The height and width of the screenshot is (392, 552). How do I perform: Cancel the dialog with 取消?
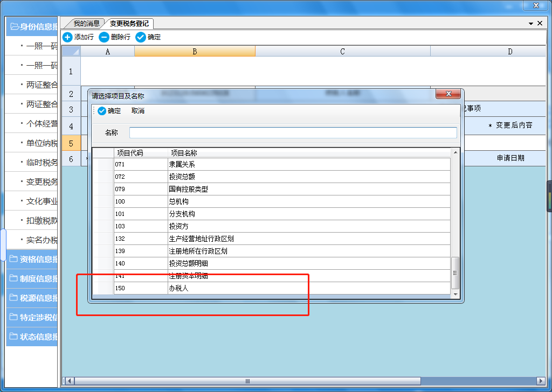coord(138,111)
